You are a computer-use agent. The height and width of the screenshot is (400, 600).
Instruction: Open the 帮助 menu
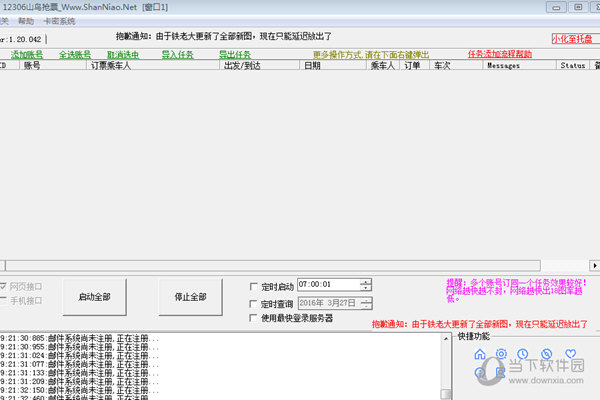pos(26,21)
